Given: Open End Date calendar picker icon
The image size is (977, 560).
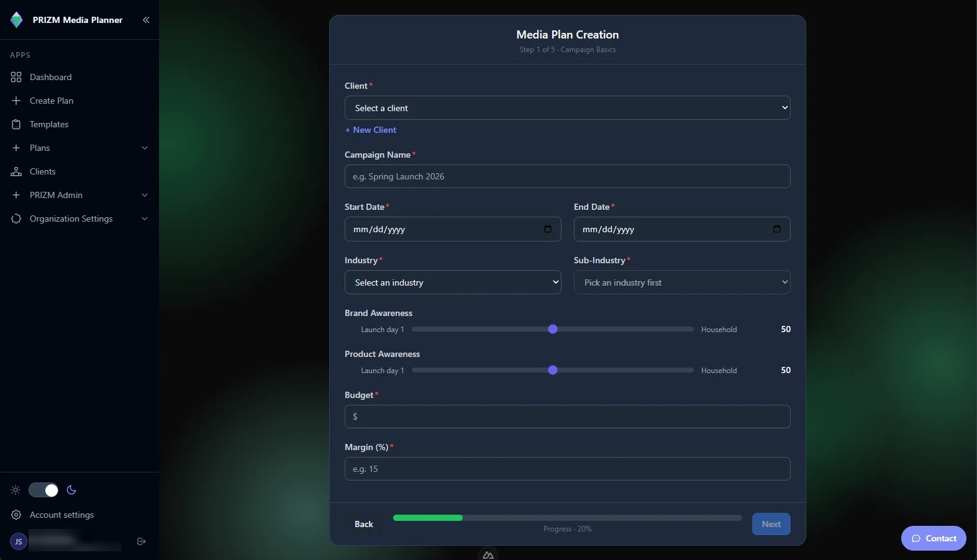Looking at the screenshot, I should click(x=776, y=229).
